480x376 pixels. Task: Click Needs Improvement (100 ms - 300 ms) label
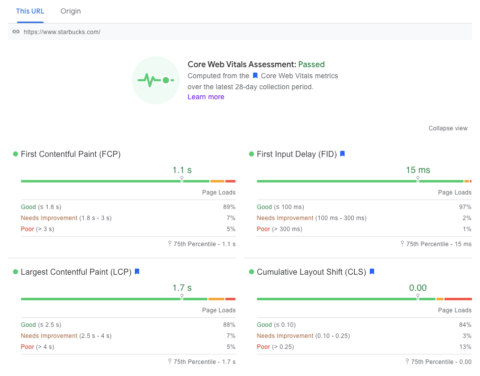pos(312,218)
